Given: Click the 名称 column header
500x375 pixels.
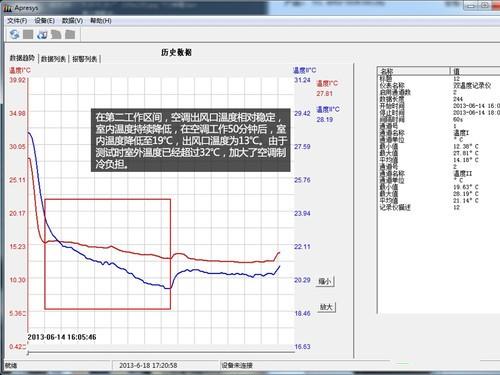Looking at the screenshot, I should coord(413,71).
